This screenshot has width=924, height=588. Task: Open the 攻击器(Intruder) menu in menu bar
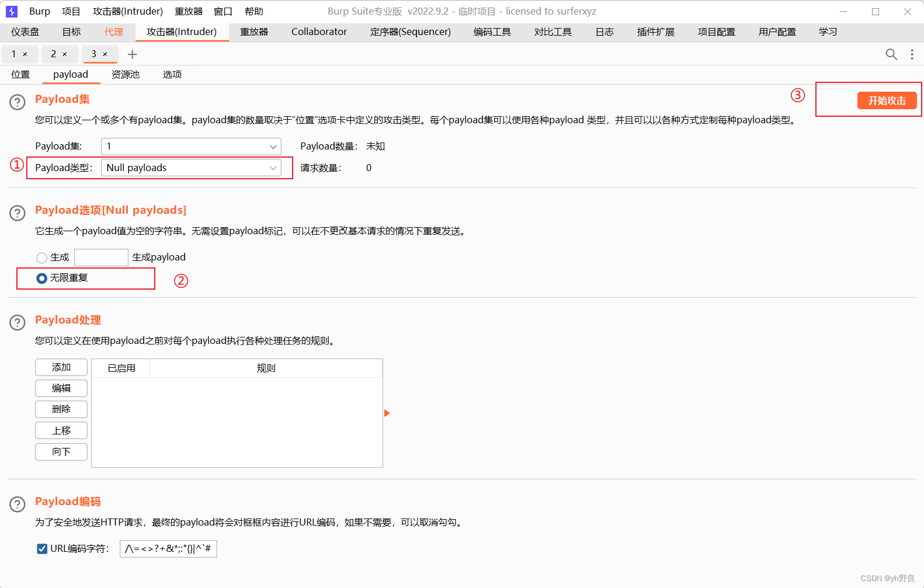[128, 11]
